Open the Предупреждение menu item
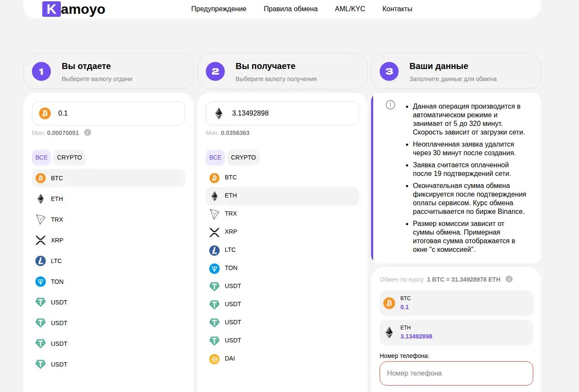Image resolution: width=579 pixels, height=392 pixels. click(x=219, y=9)
